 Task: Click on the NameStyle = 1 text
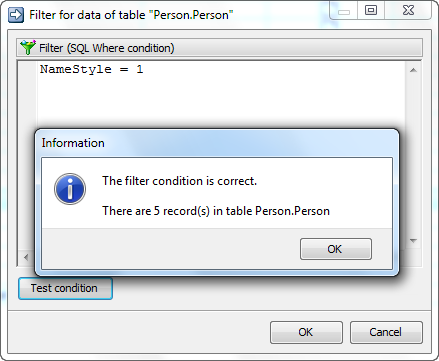click(x=91, y=69)
